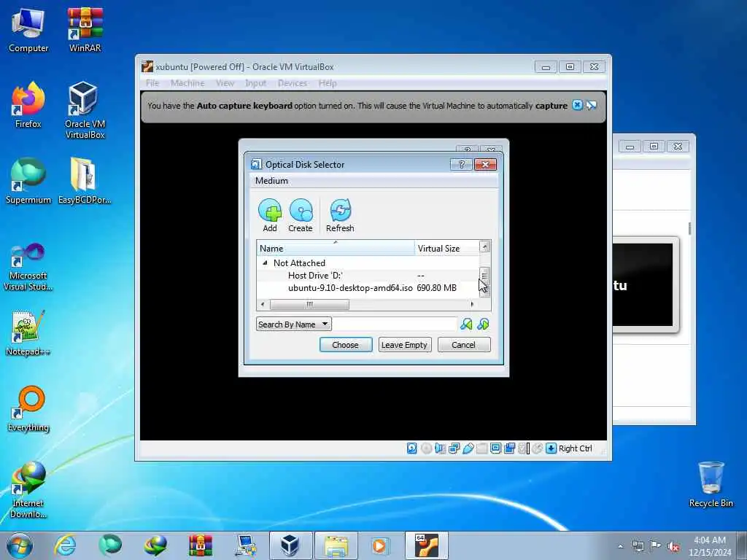
Task: Click the Choose button
Action: 345,345
